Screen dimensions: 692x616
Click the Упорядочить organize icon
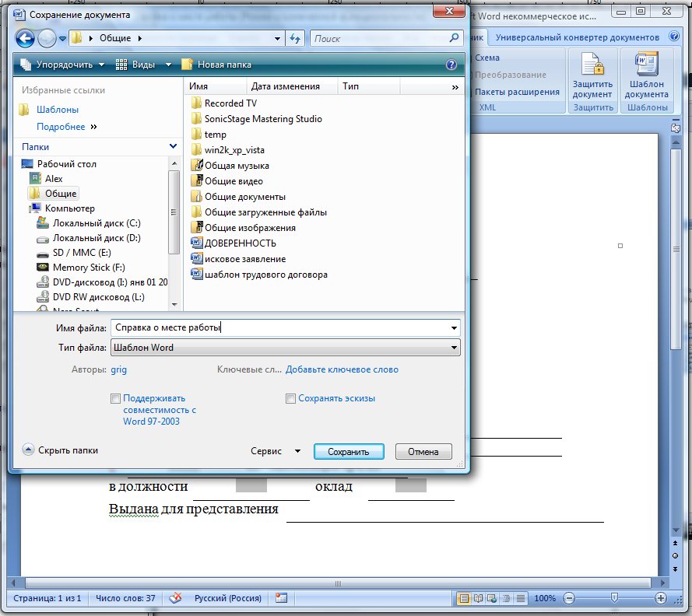[26, 65]
